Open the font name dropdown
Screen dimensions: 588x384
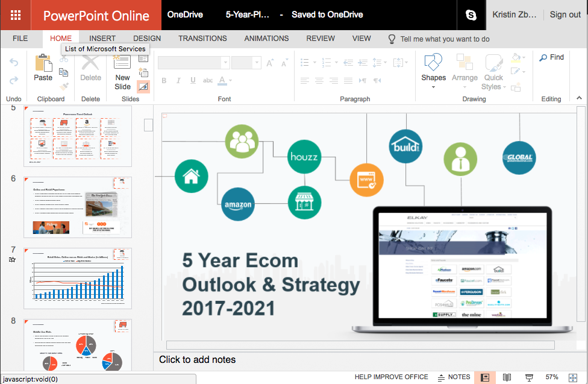[x=225, y=63]
